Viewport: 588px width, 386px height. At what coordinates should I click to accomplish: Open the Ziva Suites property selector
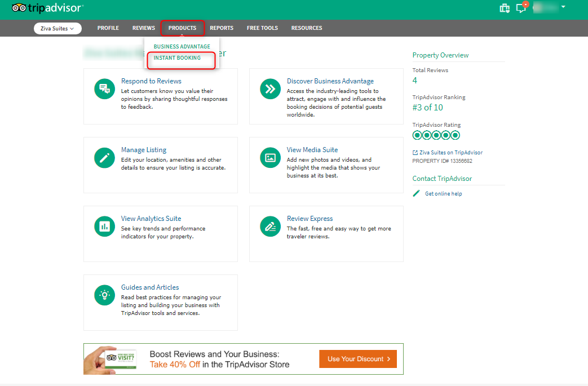pyautogui.click(x=58, y=29)
